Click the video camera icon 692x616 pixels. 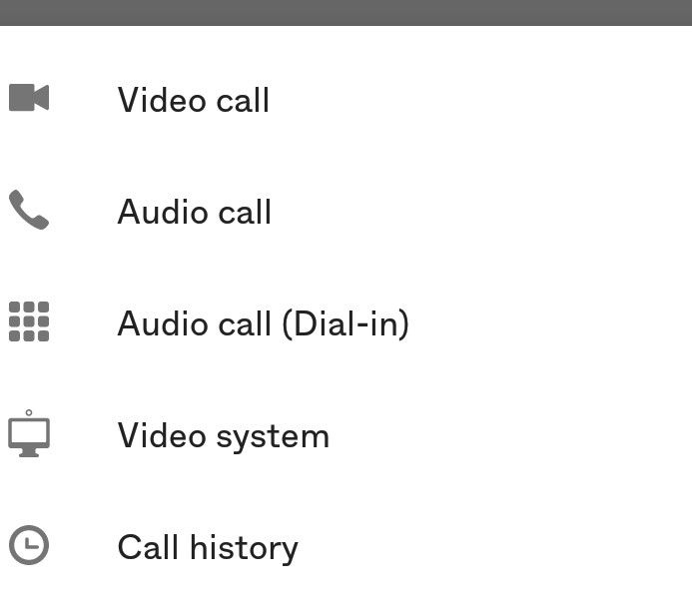[x=29, y=98]
